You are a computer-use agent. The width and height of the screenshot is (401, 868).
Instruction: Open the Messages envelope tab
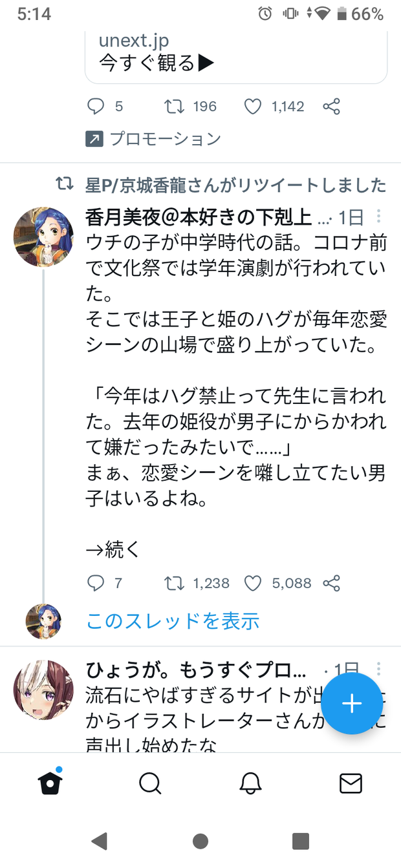click(x=351, y=783)
